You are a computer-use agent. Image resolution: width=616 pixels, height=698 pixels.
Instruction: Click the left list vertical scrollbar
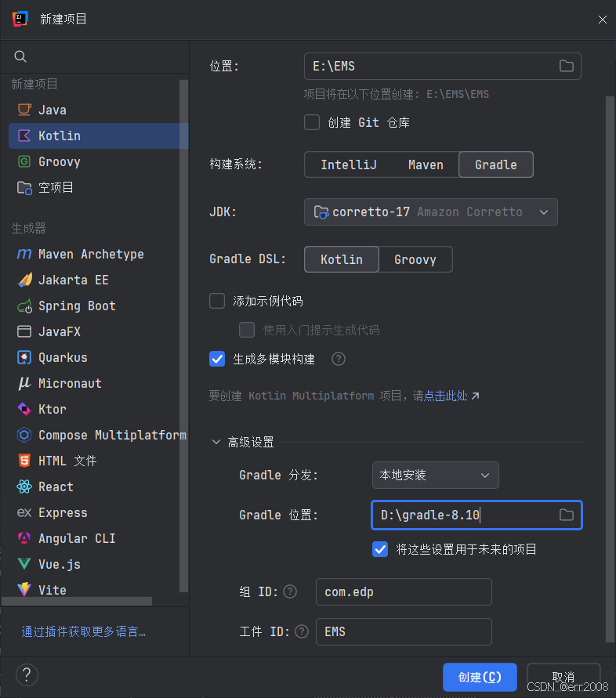183,336
